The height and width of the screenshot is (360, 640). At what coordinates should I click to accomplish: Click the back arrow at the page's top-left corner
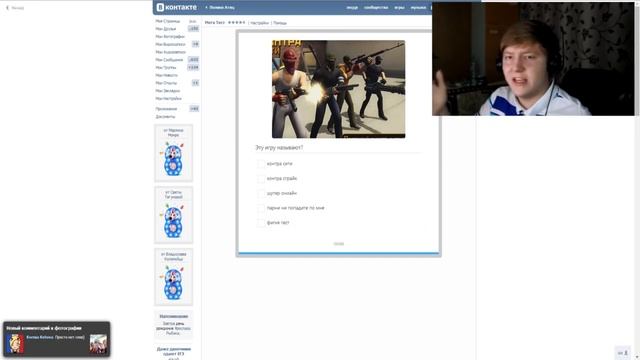tap(7, 8)
